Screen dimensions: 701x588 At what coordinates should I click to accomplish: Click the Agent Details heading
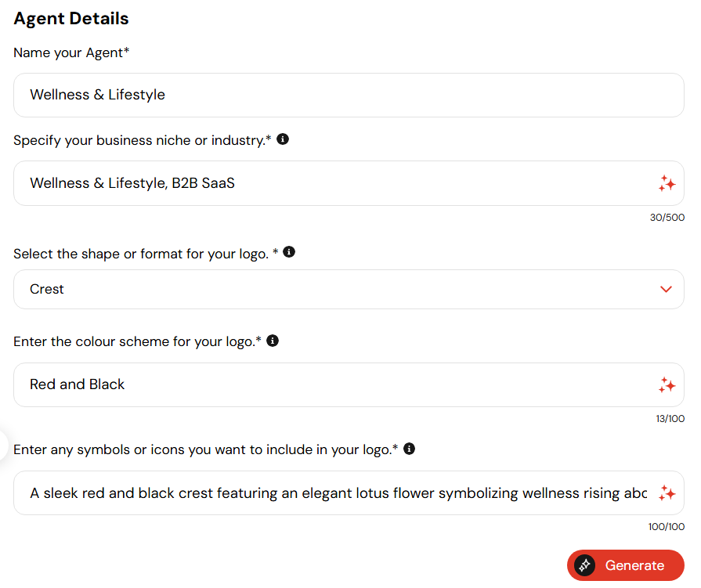[x=71, y=19]
